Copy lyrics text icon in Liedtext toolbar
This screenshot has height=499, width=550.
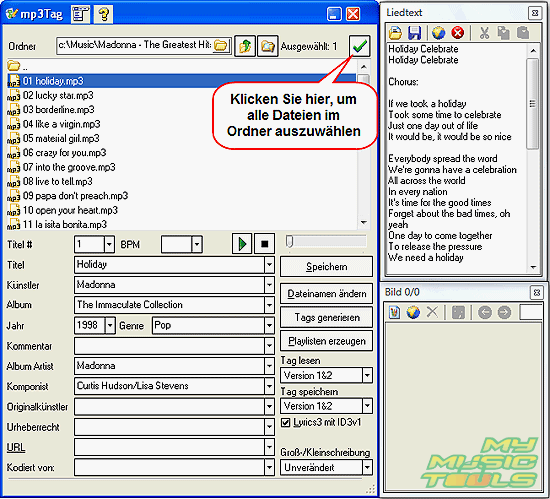[x=503, y=33]
